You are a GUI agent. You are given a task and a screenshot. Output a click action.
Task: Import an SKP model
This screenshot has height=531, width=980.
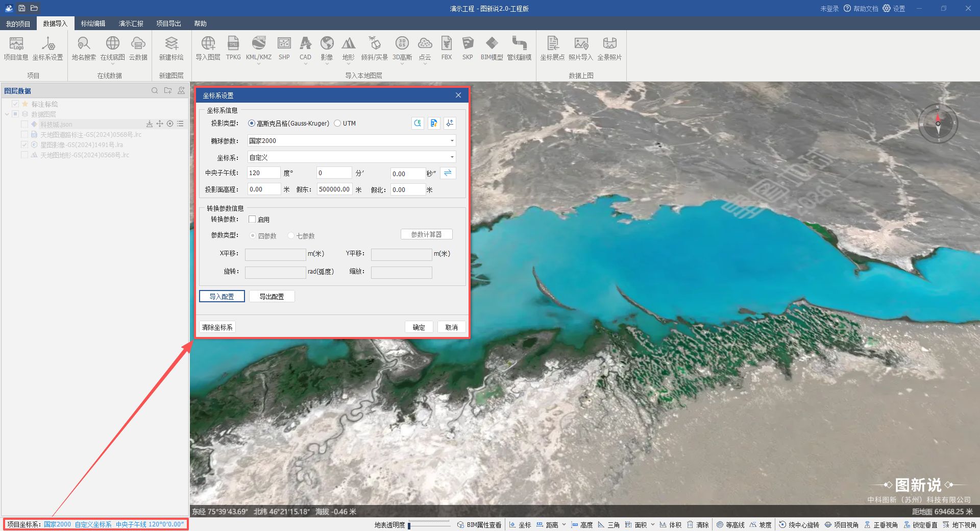coord(468,49)
